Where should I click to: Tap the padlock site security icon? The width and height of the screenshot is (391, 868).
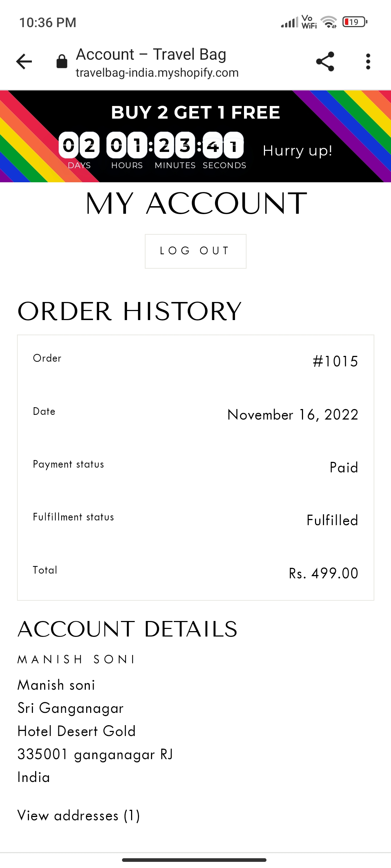(x=62, y=61)
